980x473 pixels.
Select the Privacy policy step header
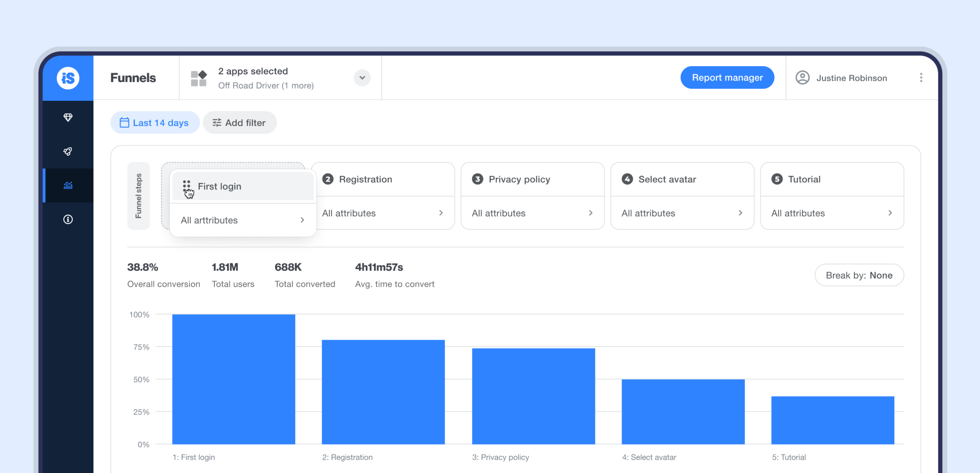click(x=532, y=179)
